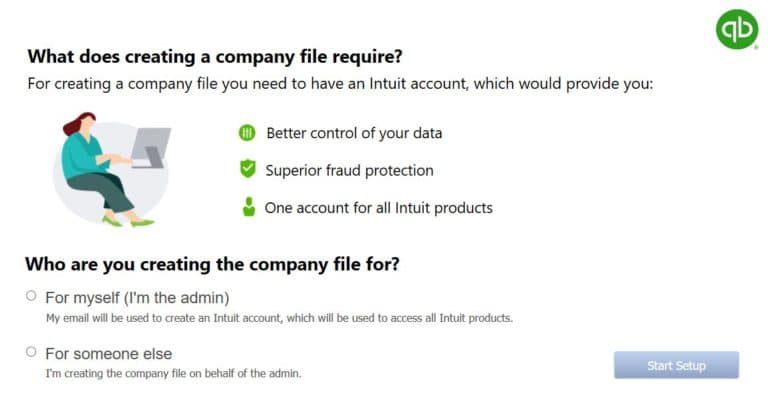The height and width of the screenshot is (404, 768).
Task: Click the "Superior fraud protection" text
Action: click(x=349, y=170)
